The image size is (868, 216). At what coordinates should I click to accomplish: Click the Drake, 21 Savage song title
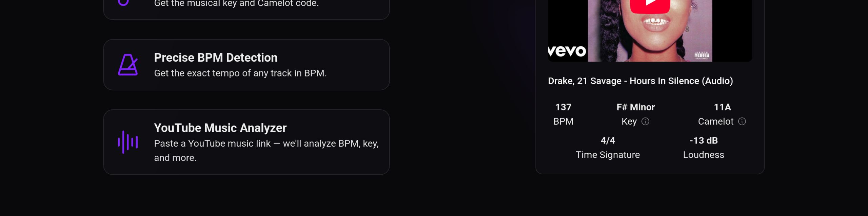coord(640,81)
